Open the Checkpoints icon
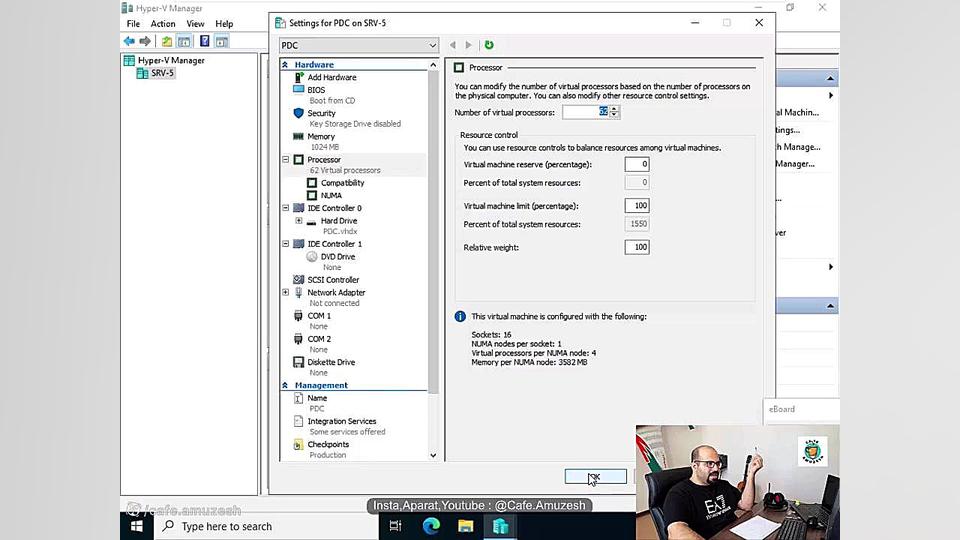 298,444
